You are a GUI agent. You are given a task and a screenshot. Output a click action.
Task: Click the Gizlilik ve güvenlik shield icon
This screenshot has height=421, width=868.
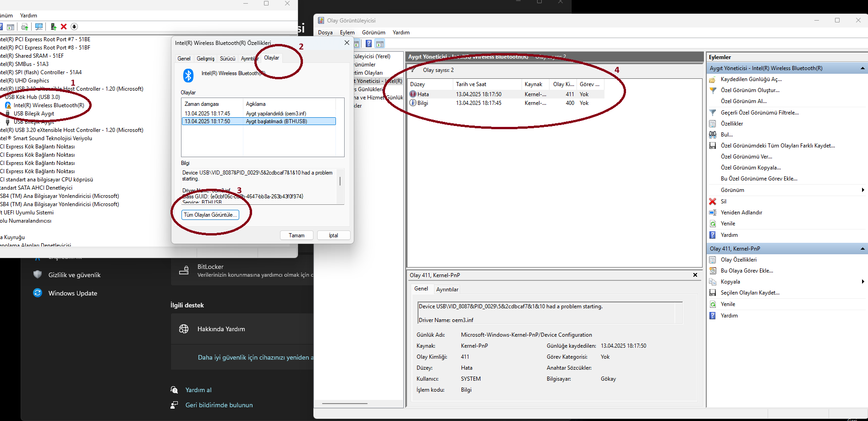[38, 274]
